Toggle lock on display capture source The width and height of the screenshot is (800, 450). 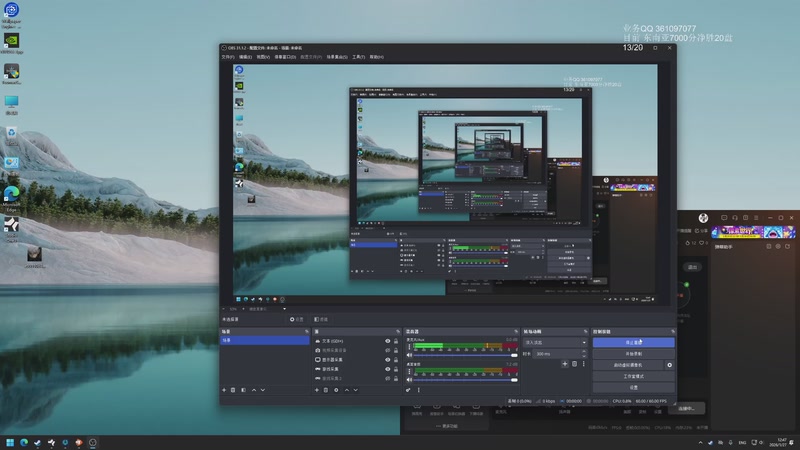(x=396, y=360)
